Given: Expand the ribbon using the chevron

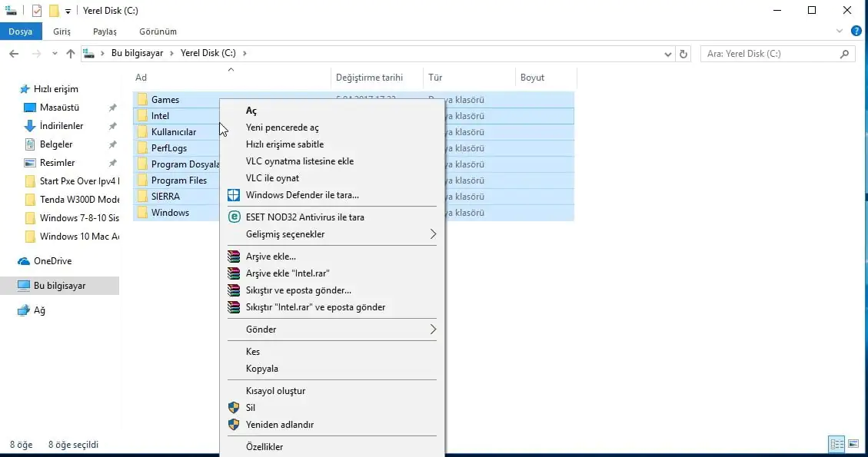Looking at the screenshot, I should [x=840, y=31].
